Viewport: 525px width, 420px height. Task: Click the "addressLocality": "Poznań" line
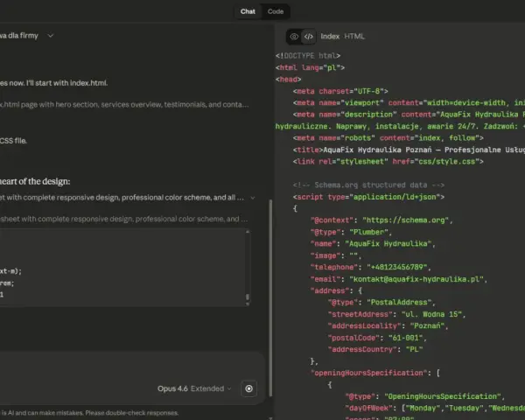tap(388, 325)
